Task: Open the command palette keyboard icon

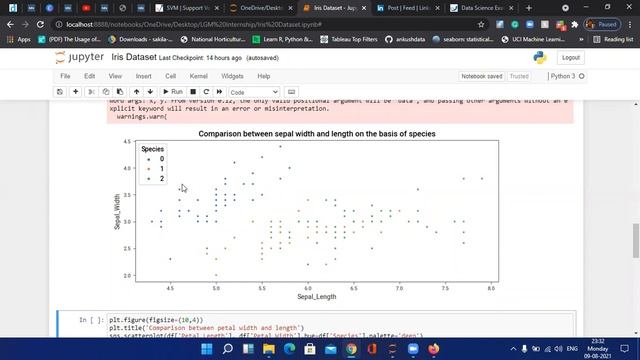Action: click(291, 92)
